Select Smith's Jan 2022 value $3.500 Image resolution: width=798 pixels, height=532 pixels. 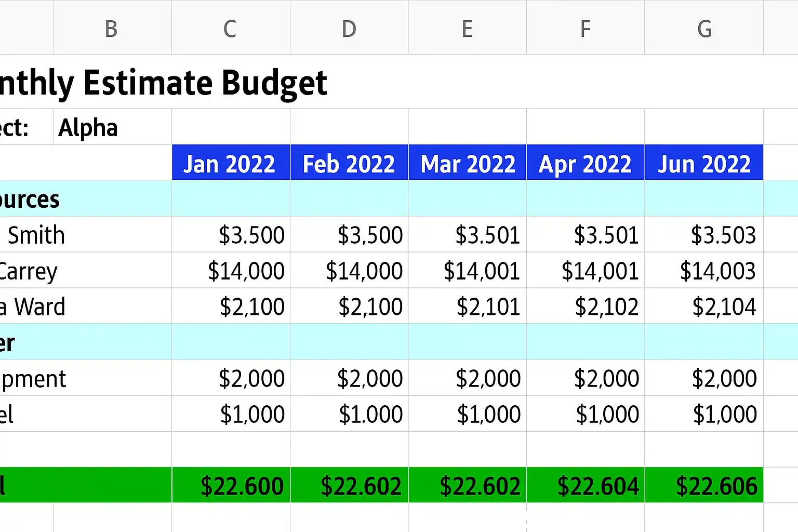click(231, 235)
